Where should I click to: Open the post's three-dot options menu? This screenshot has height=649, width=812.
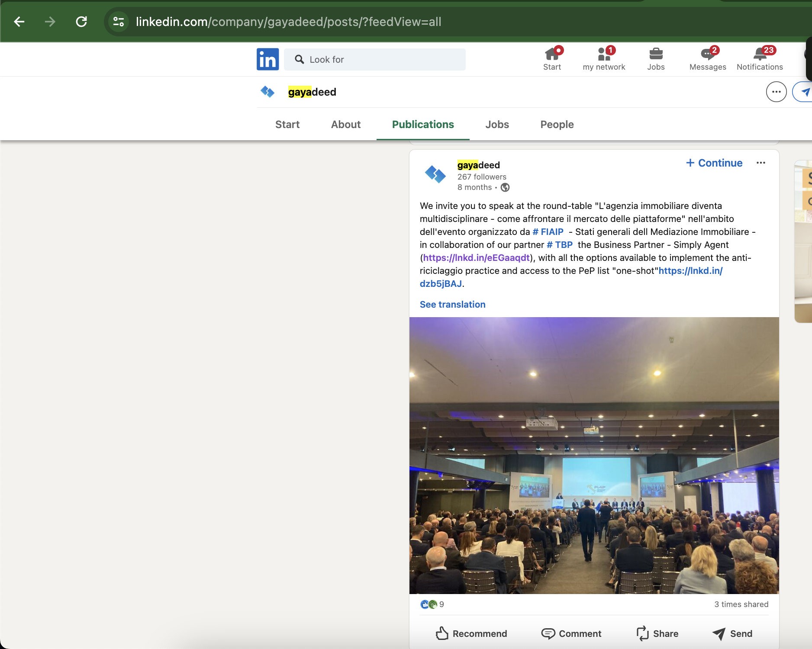[761, 163]
